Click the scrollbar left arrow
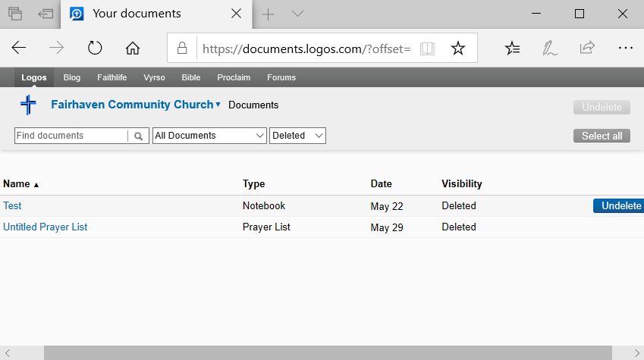The image size is (644, 360). tap(8, 352)
